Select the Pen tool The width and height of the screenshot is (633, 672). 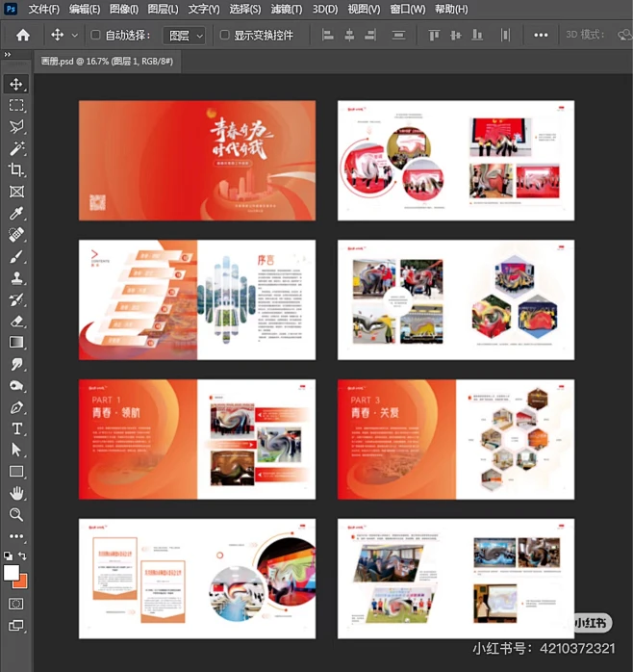click(16, 407)
